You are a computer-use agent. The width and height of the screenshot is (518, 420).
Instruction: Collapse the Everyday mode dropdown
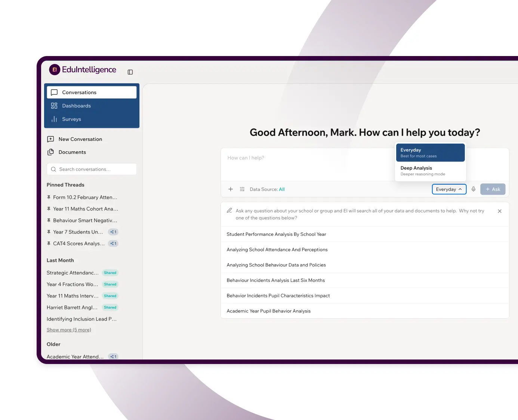tap(449, 189)
